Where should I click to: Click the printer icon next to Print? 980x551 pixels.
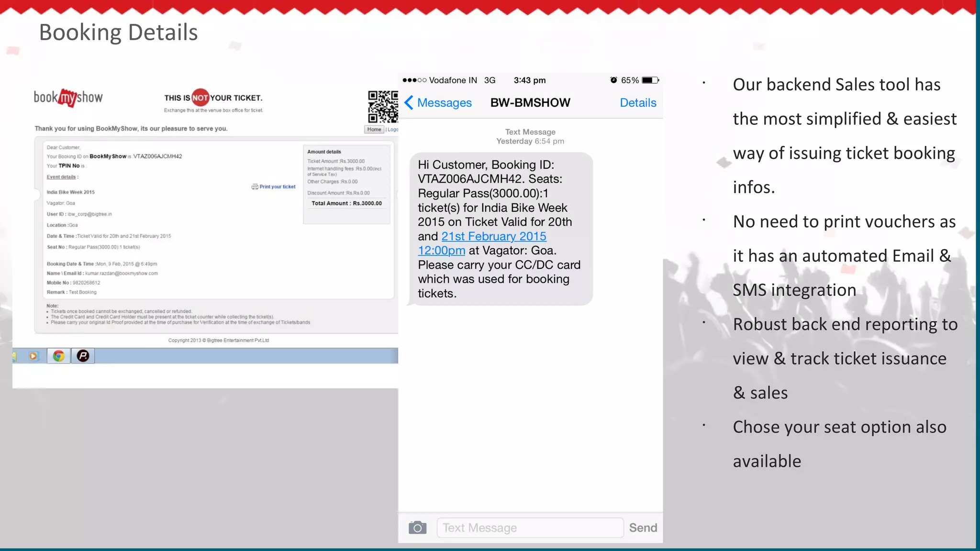point(255,187)
